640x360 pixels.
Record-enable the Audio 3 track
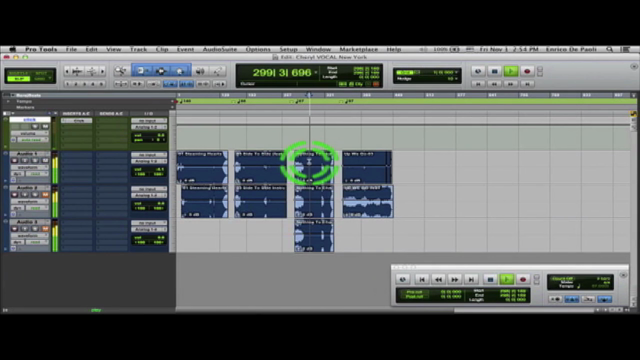(x=15, y=229)
